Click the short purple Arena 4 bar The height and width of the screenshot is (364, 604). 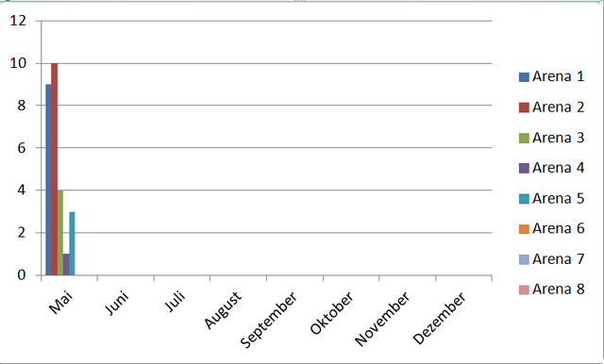(x=66, y=264)
